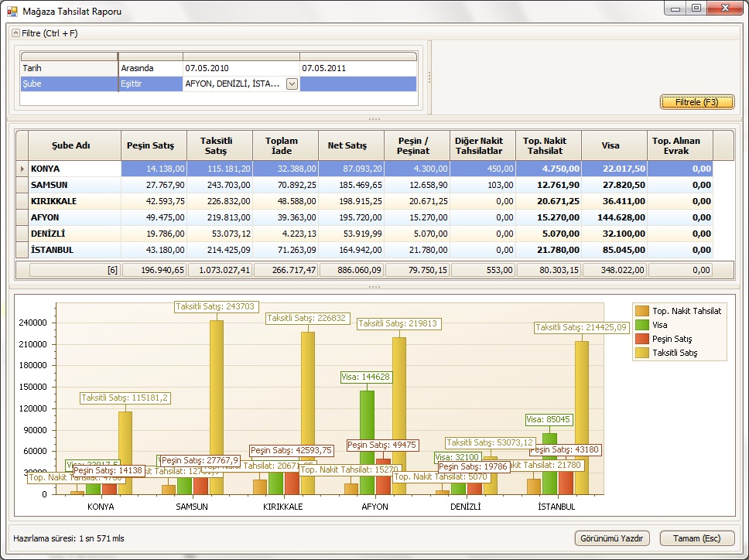749x560 pixels.
Task: Click the Peşin Satış legend swatch
Action: pos(641,339)
